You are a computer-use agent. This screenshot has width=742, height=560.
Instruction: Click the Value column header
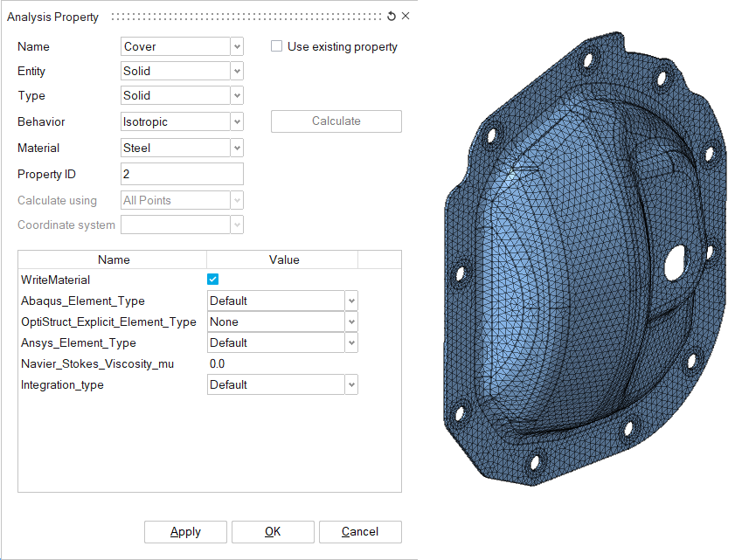[283, 259]
